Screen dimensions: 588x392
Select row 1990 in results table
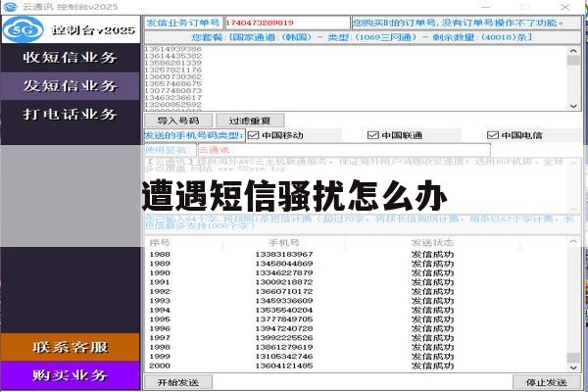357,272
